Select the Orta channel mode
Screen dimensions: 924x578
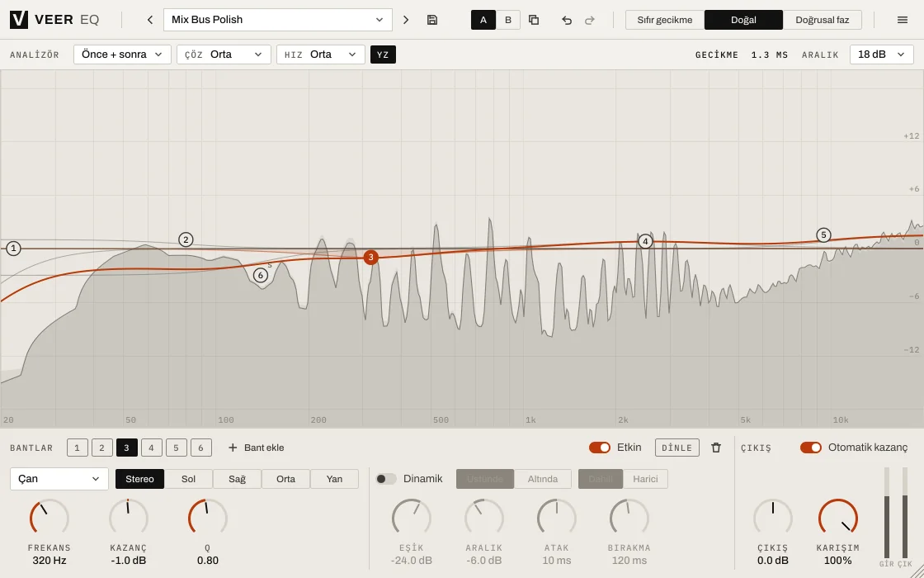[x=285, y=479]
